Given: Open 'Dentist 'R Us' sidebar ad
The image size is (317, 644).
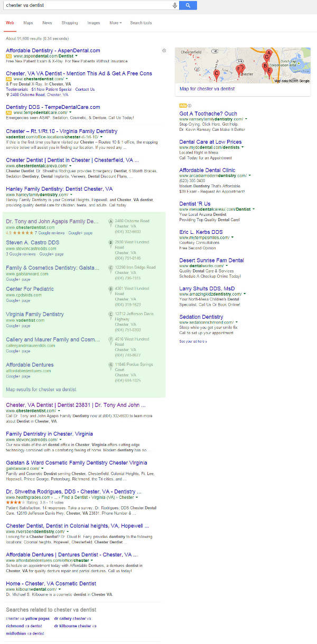Looking at the screenshot, I should [194, 204].
